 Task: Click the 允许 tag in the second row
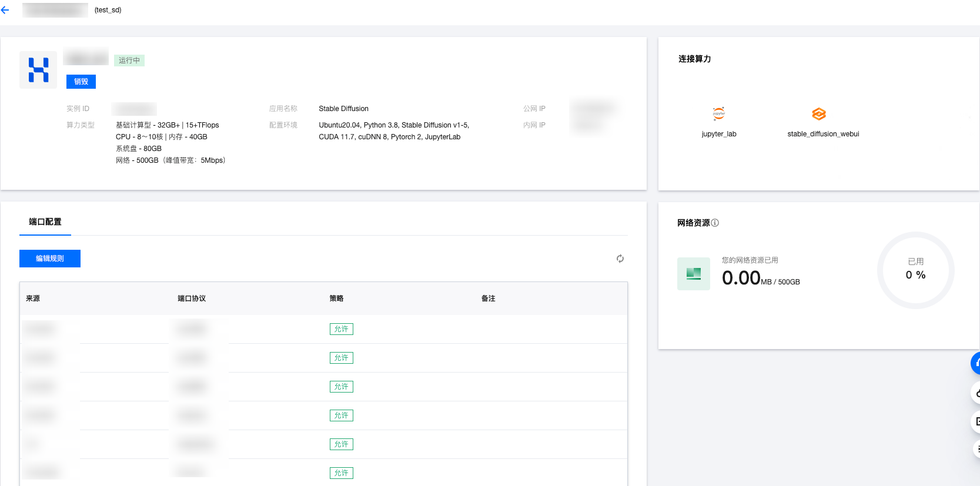(x=342, y=358)
